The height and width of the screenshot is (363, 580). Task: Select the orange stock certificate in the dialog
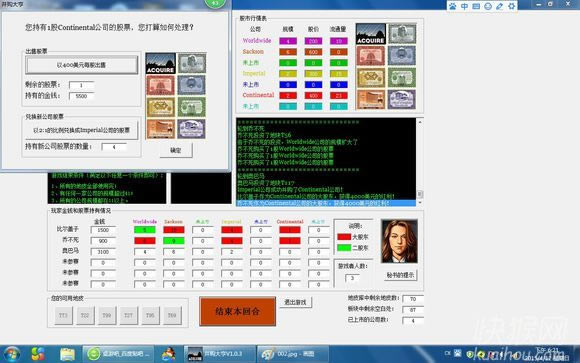[160, 128]
